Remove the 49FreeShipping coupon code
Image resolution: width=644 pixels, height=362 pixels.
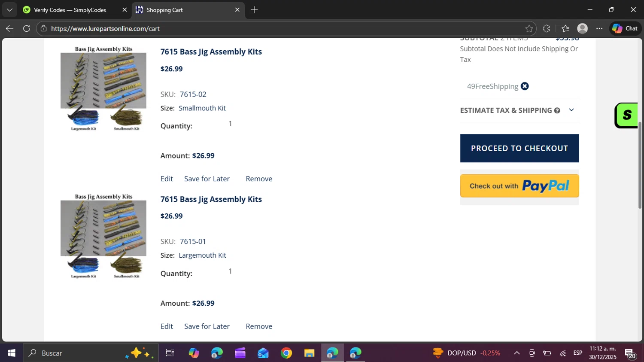pyautogui.click(x=525, y=86)
